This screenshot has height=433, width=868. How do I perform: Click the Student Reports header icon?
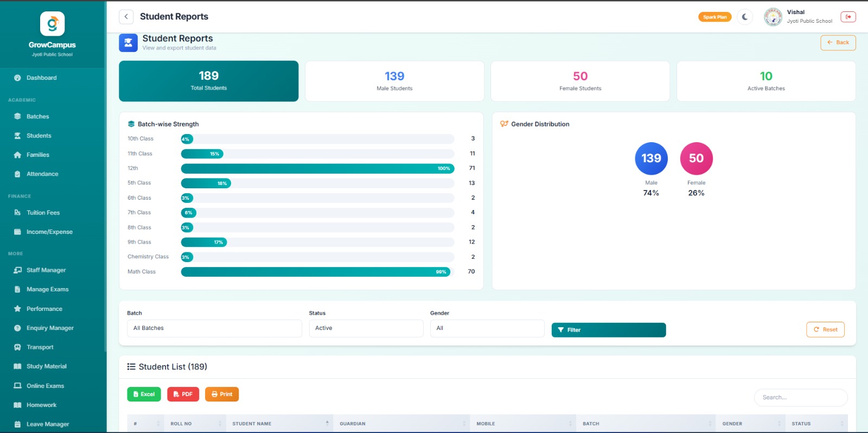[x=128, y=43]
